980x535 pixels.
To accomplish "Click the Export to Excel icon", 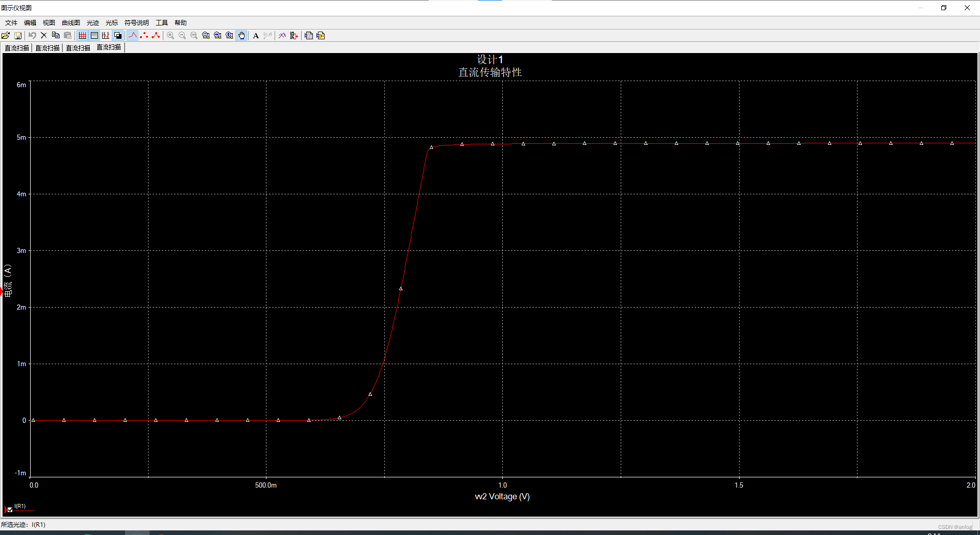I will pos(309,36).
